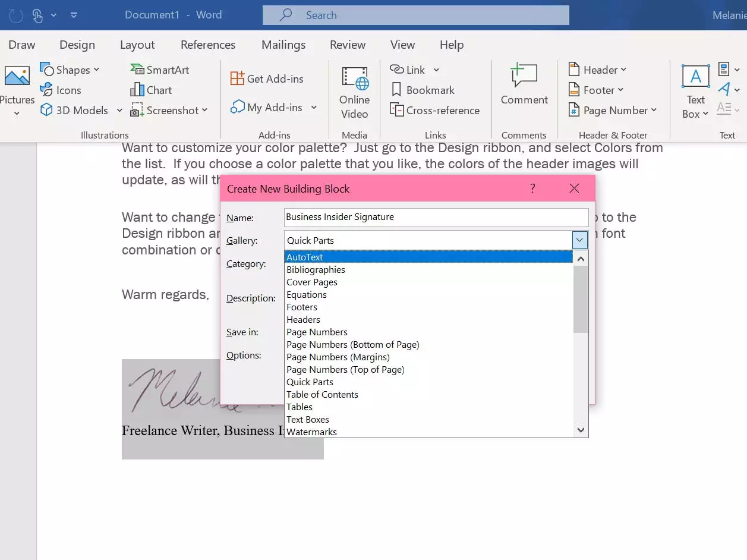
Task: Click the Gallery list scroll down arrow
Action: (581, 430)
